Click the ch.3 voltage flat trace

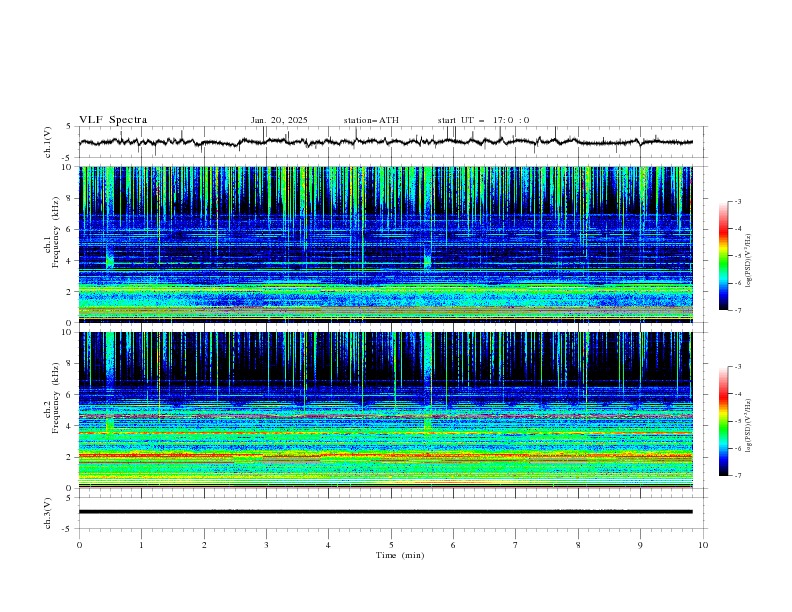[385, 512]
